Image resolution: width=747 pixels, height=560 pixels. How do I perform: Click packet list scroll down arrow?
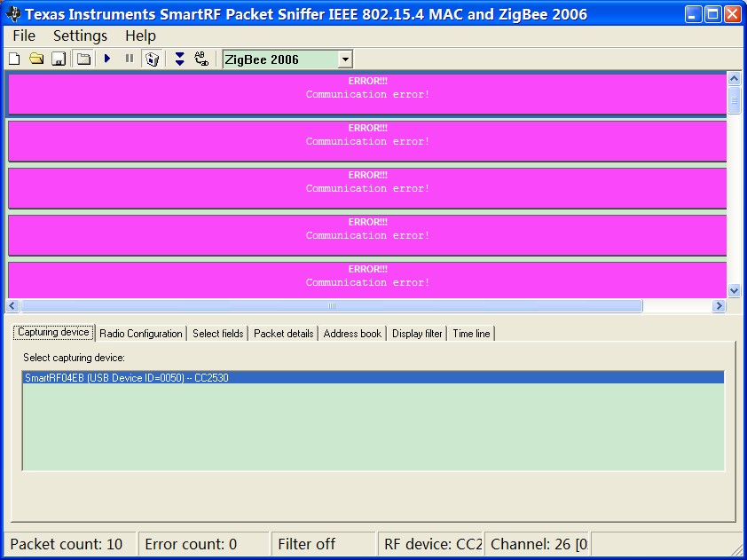(735, 290)
